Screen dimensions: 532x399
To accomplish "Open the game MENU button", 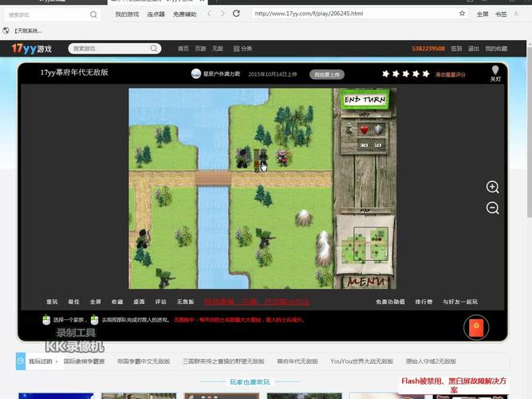I will click(x=366, y=282).
